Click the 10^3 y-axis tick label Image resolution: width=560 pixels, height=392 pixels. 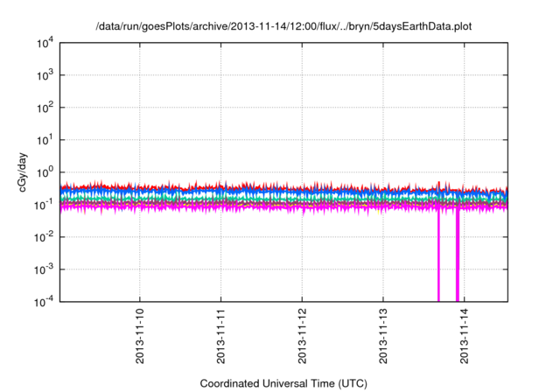(x=45, y=75)
